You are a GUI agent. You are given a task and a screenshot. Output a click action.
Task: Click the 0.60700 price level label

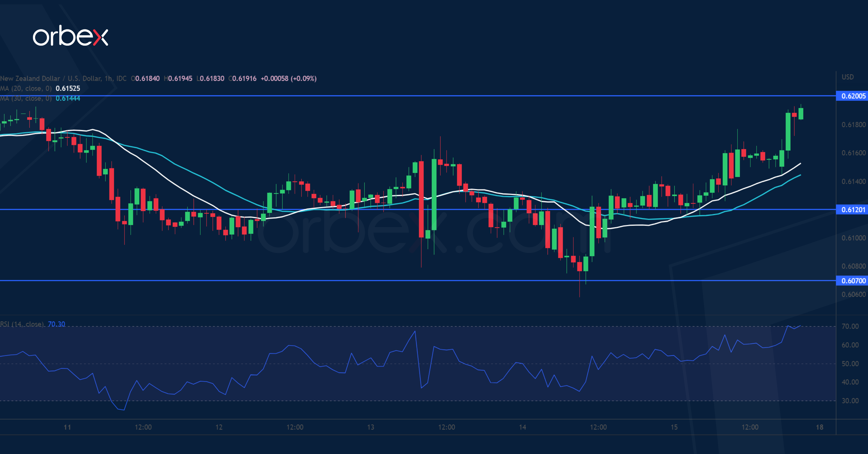pos(853,281)
